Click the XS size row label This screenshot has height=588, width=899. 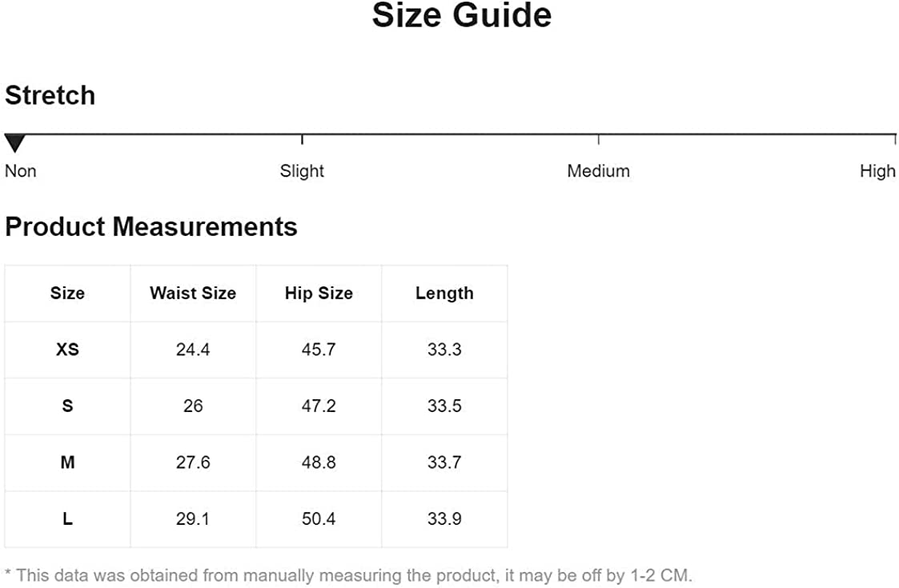coord(67,350)
